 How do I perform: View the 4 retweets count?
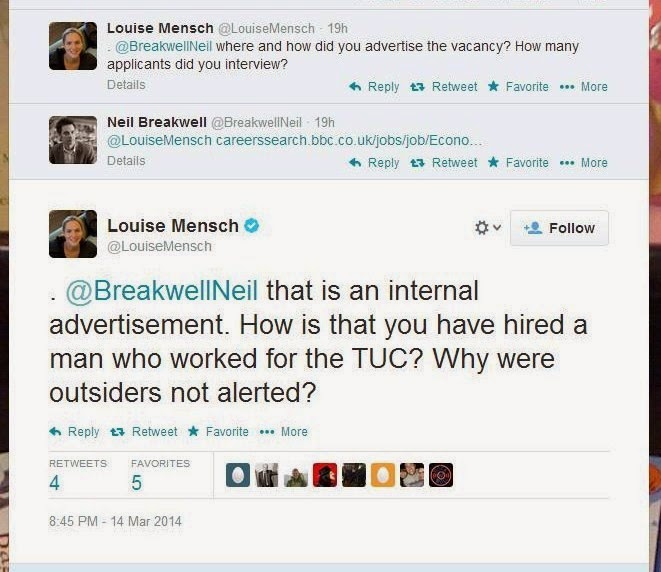[55, 483]
